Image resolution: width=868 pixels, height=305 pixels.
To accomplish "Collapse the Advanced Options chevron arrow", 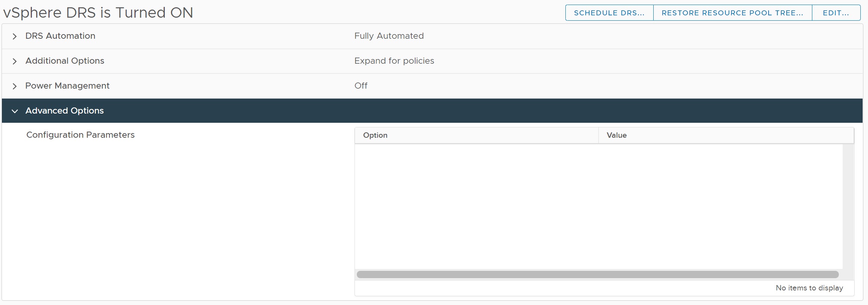I will [x=15, y=111].
